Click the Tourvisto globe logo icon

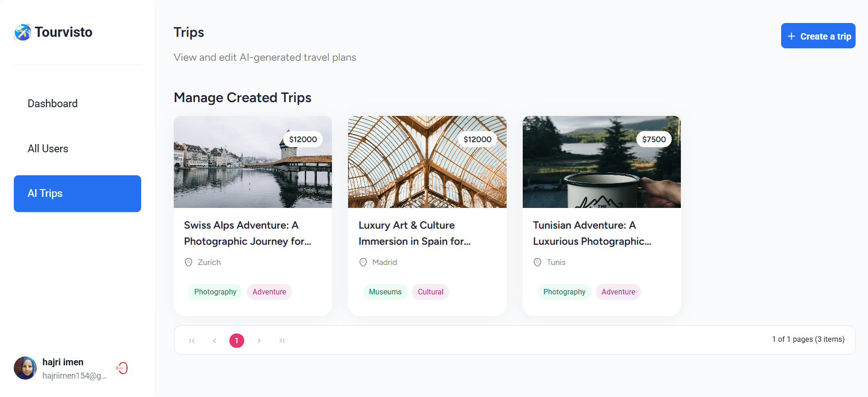click(23, 32)
